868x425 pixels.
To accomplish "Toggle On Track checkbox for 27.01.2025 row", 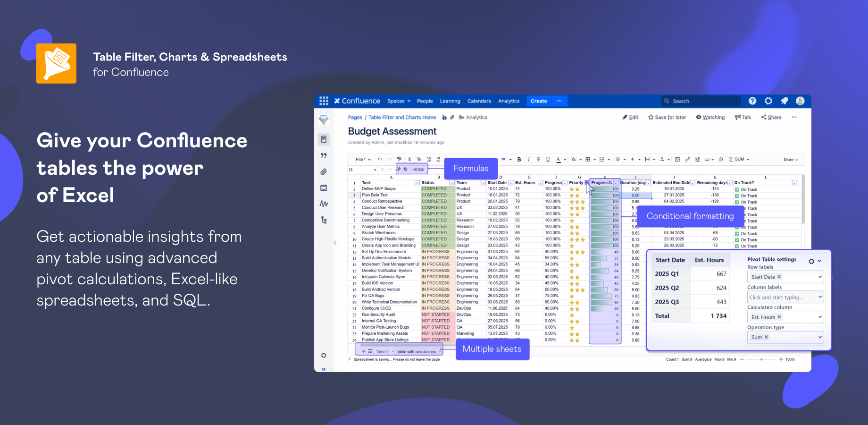I will click(737, 195).
